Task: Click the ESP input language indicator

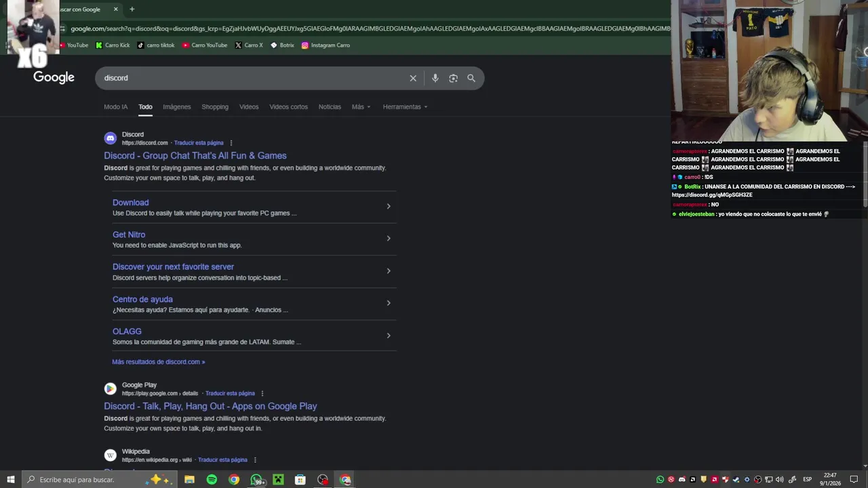Action: pos(807,480)
